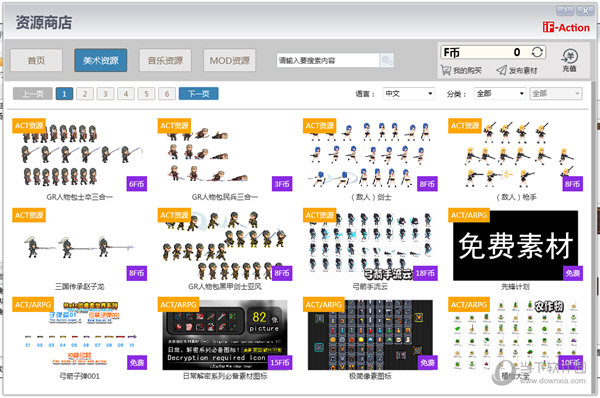
Task: Jump to page 4
Action: [126, 94]
